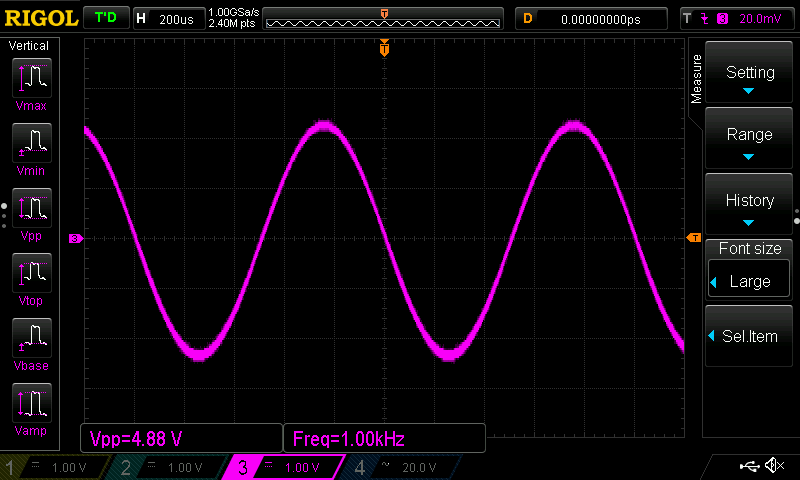
Task: Click the T trigger label in the top bar
Action: [687, 18]
